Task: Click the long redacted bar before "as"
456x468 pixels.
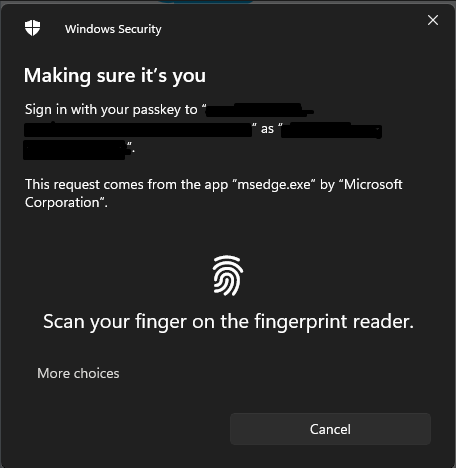Action: tap(138, 130)
